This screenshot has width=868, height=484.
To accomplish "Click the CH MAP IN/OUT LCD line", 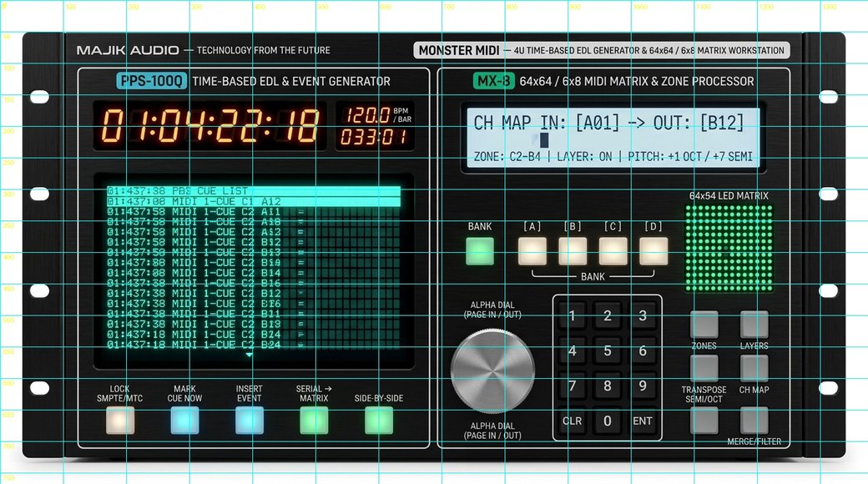I will tap(609, 123).
